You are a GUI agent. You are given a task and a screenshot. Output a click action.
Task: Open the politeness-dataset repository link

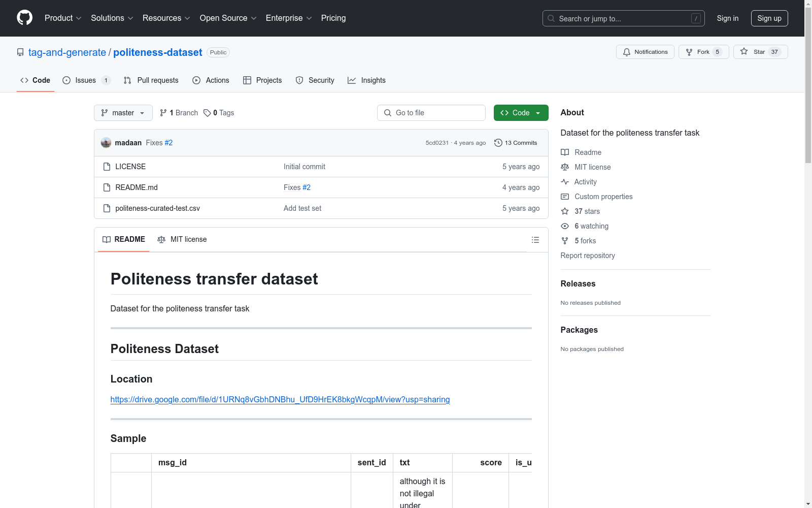click(x=158, y=52)
